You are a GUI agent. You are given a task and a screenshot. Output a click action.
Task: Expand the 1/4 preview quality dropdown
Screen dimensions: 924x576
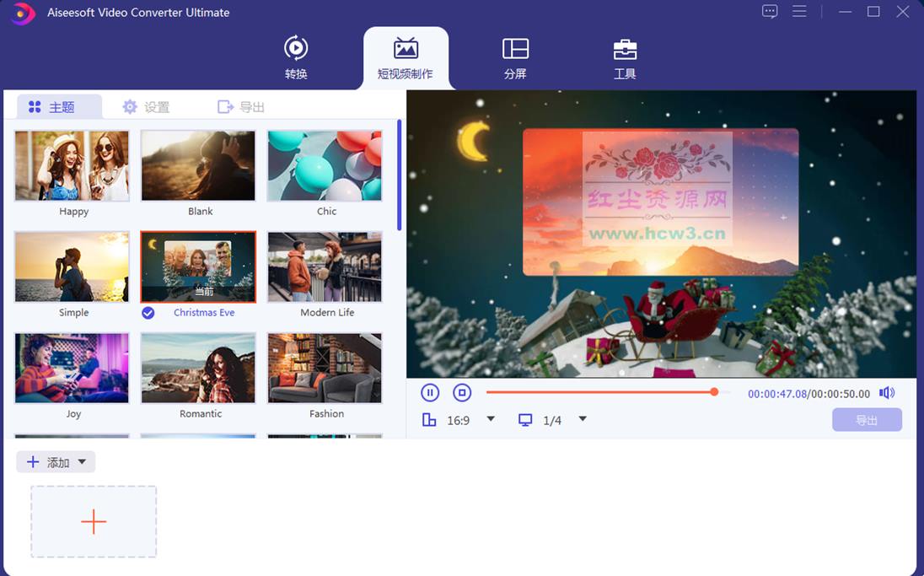click(x=582, y=419)
